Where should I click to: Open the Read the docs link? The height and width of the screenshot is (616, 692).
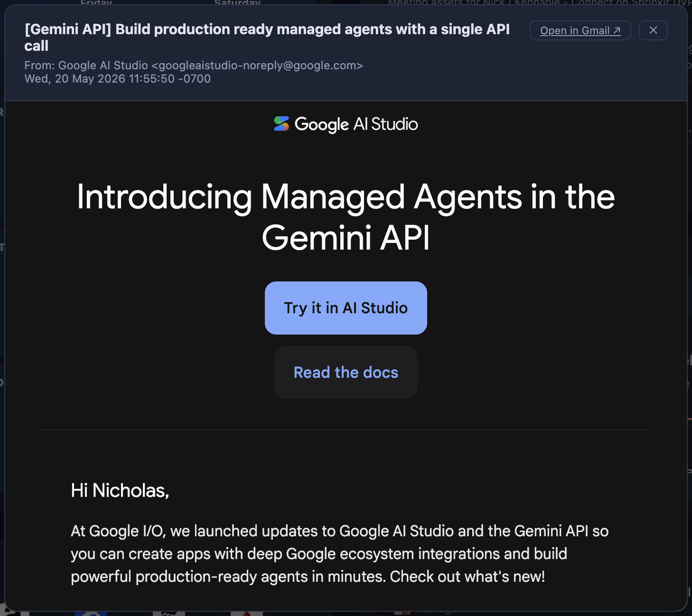click(x=346, y=373)
